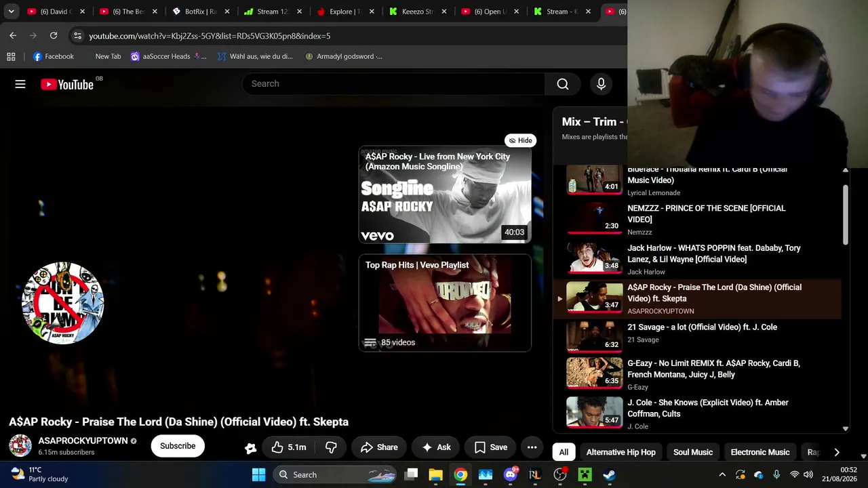Go back with browser back arrow
868x488 pixels.
tap(13, 35)
